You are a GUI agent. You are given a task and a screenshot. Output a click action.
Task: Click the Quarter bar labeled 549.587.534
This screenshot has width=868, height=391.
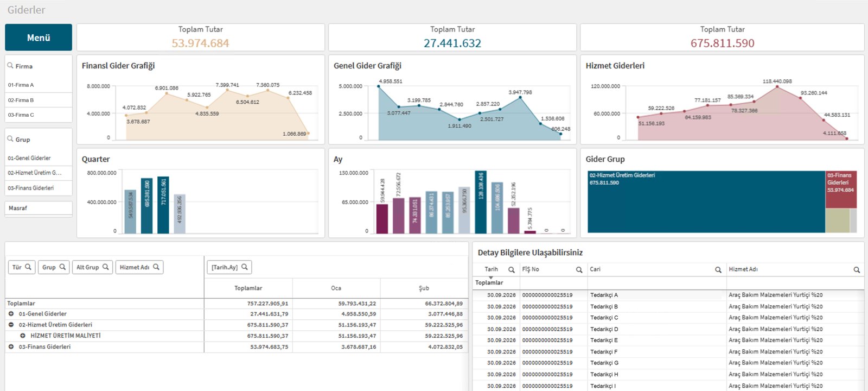(130, 212)
